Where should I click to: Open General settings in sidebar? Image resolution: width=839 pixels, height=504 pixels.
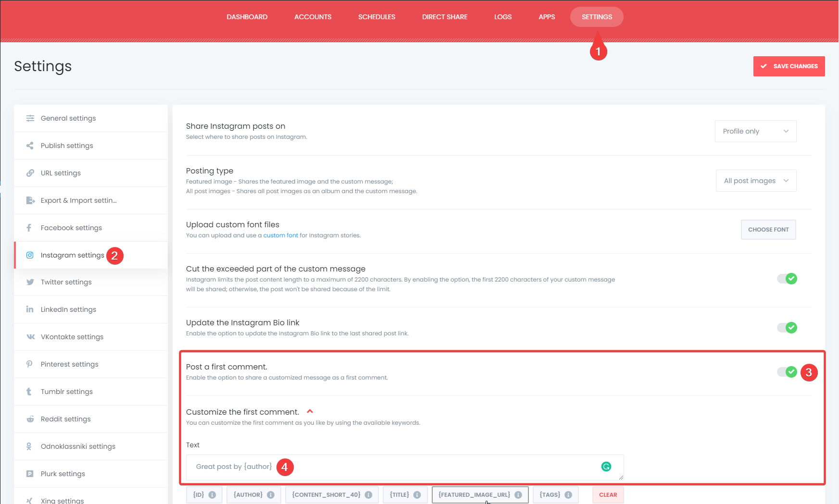click(91, 118)
